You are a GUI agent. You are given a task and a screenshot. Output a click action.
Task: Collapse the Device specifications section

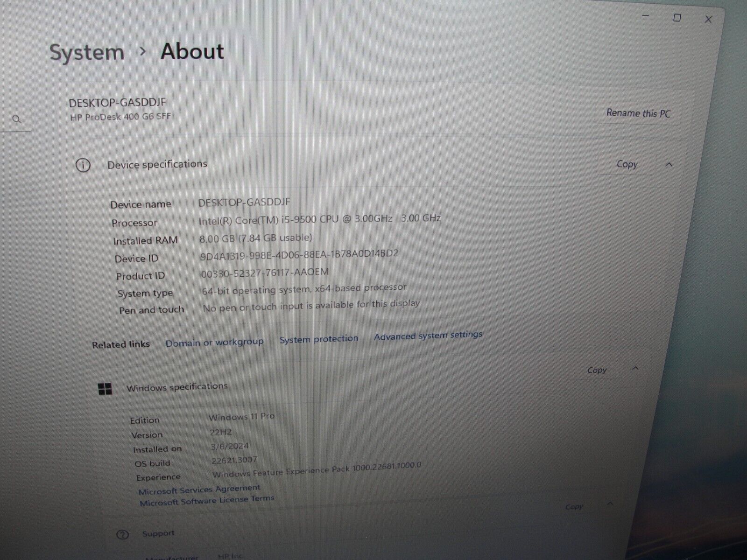pos(669,165)
